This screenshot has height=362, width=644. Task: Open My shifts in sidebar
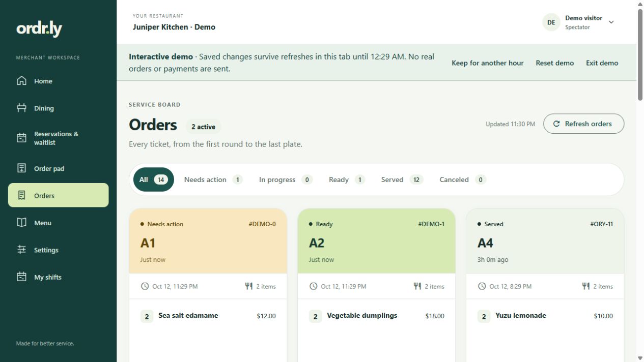point(58,277)
